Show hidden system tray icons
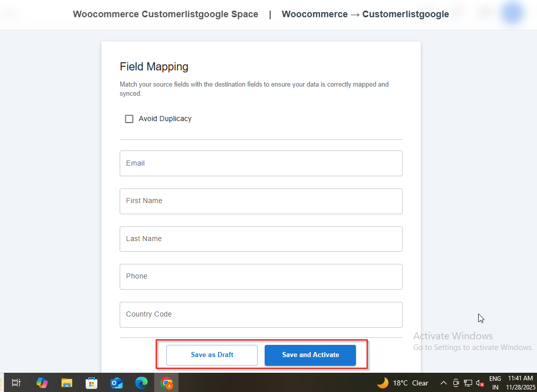This screenshot has height=392, width=537. coord(443,383)
